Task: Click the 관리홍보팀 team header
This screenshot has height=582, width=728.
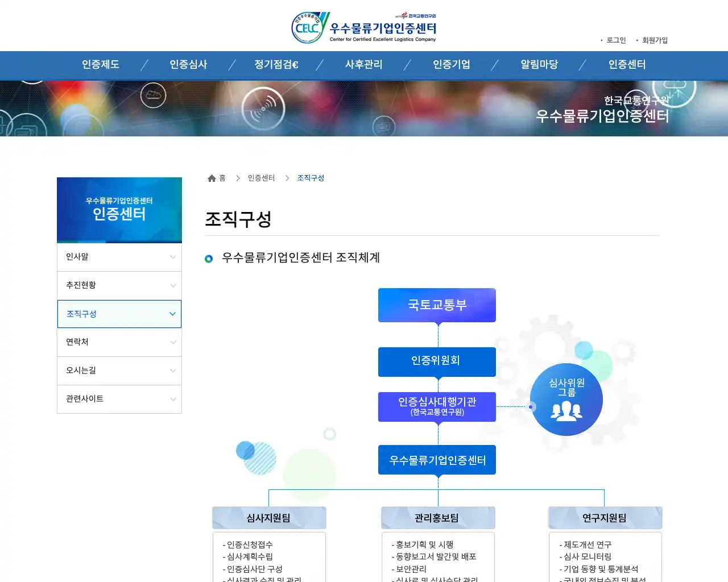Action: (438, 518)
